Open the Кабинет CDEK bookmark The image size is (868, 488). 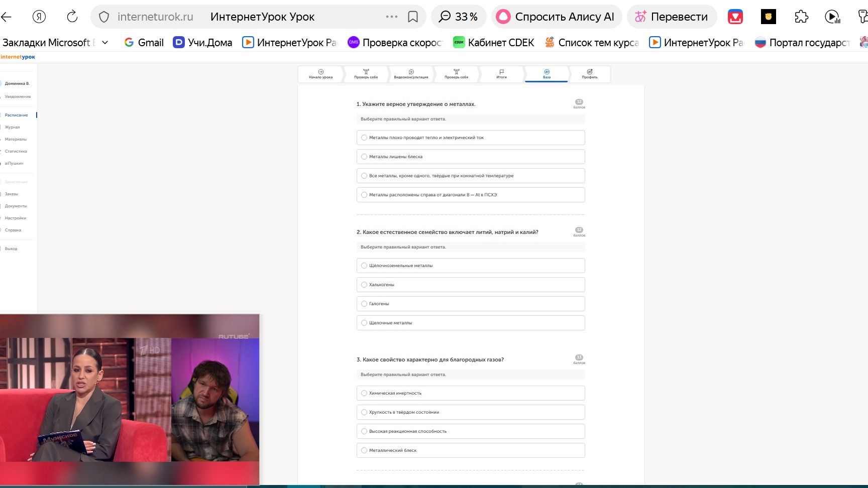pos(494,43)
